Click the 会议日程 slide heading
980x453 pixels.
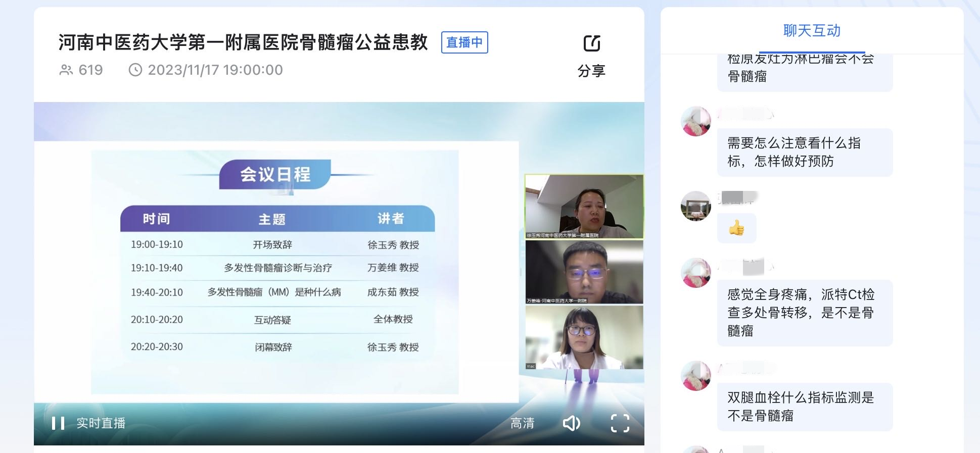(275, 175)
